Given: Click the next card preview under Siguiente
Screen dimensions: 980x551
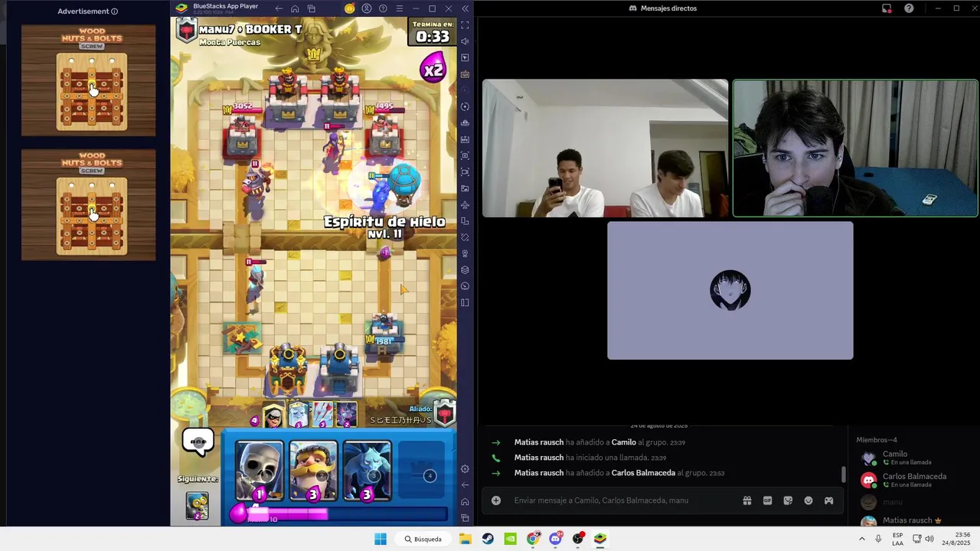Looking at the screenshot, I should tap(198, 505).
